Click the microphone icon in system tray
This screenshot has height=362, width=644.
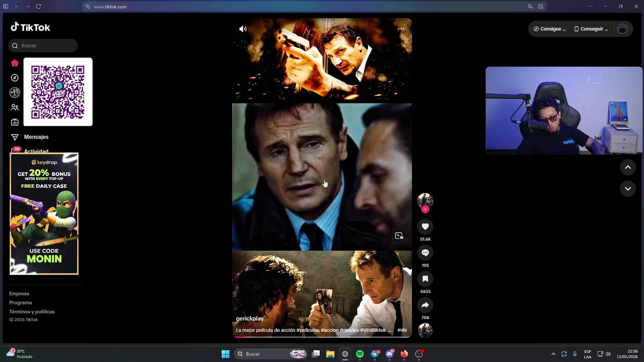point(575,354)
